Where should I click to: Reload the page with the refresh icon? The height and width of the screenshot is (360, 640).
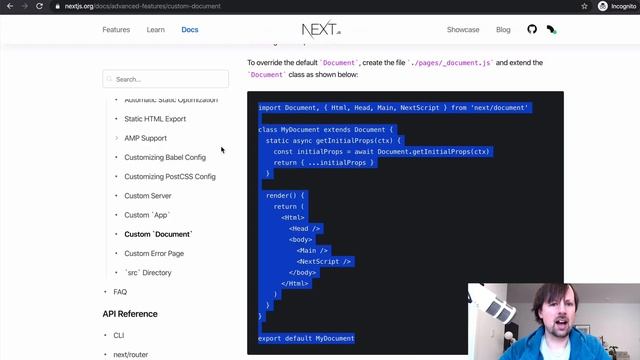(x=39, y=6)
